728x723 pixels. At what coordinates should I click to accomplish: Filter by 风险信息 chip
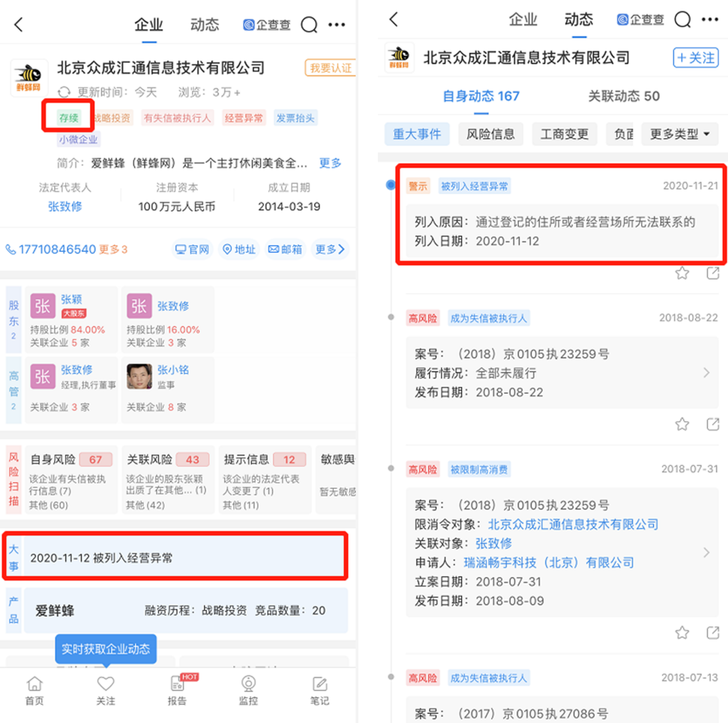point(491,134)
